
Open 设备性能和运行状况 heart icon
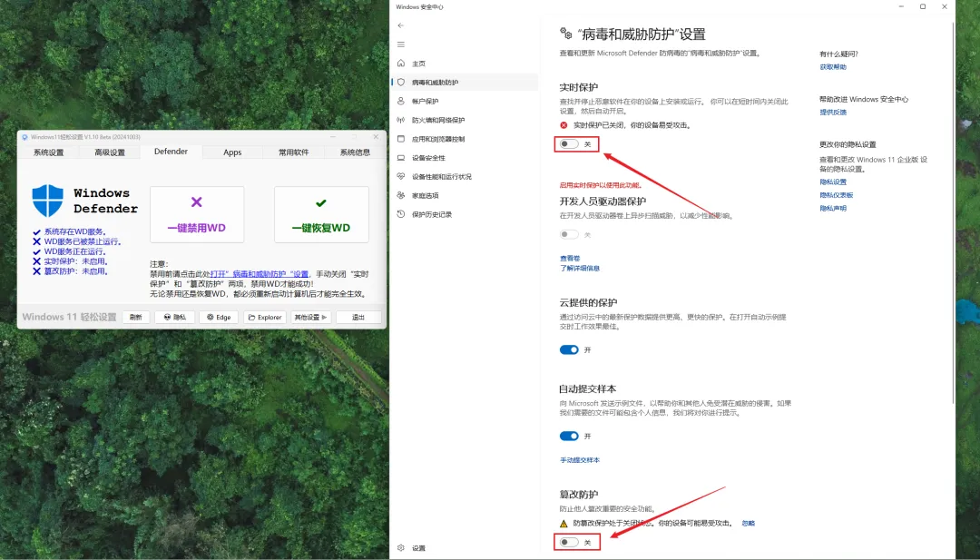coord(401,176)
